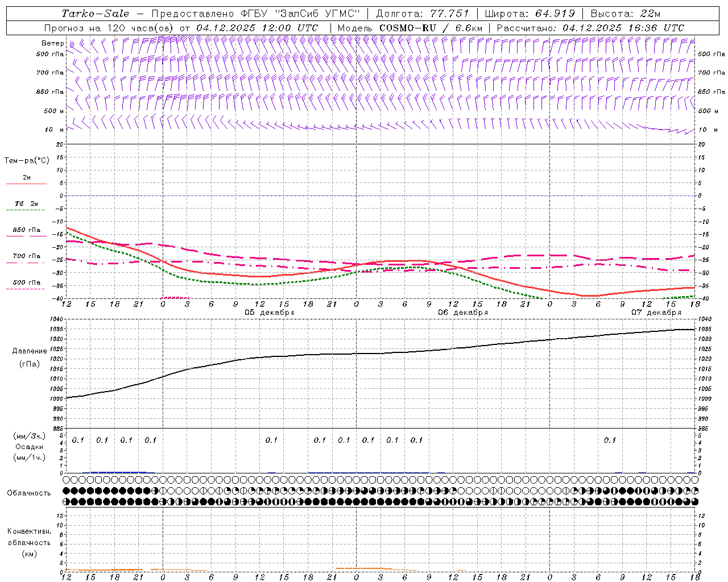This screenshot has width=728, height=582.
Task: Click the 05 декабря date label
Action: tap(269, 313)
